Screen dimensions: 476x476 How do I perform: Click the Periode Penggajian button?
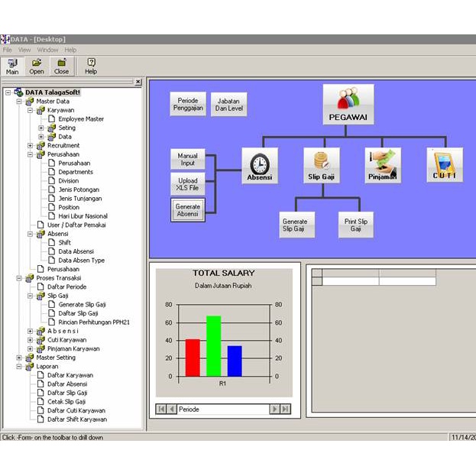(x=188, y=104)
